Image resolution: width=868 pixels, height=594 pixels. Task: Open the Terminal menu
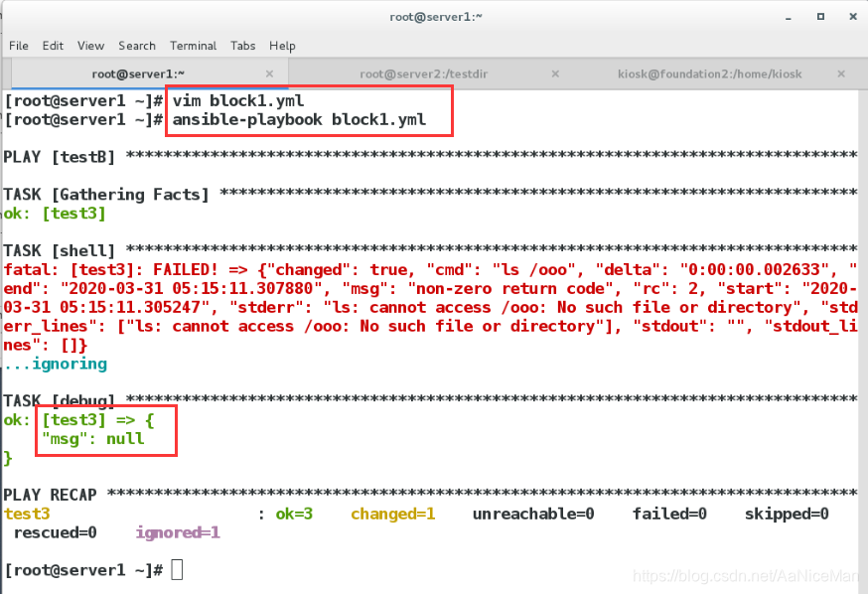pos(194,46)
